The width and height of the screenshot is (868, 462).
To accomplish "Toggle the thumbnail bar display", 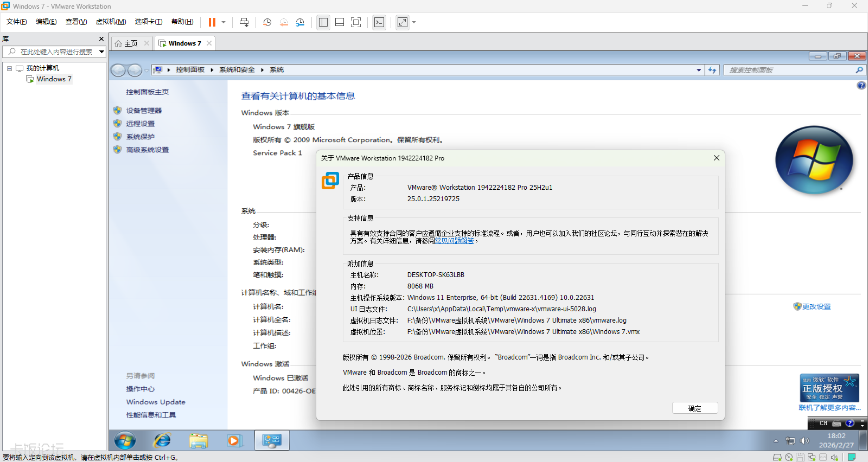I will (340, 22).
